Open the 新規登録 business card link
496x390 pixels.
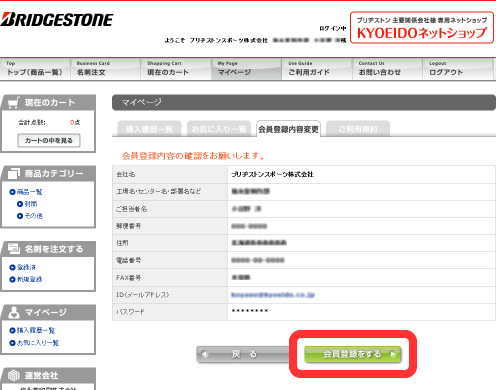click(30, 279)
